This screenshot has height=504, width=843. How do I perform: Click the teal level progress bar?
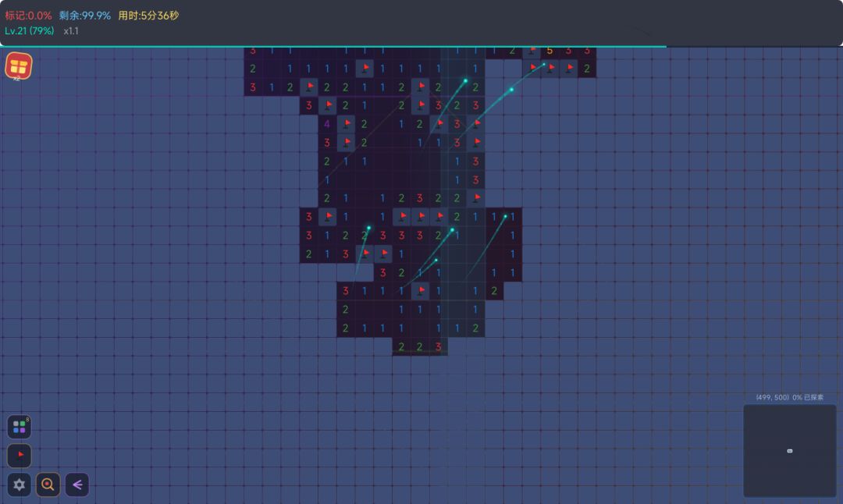[333, 46]
